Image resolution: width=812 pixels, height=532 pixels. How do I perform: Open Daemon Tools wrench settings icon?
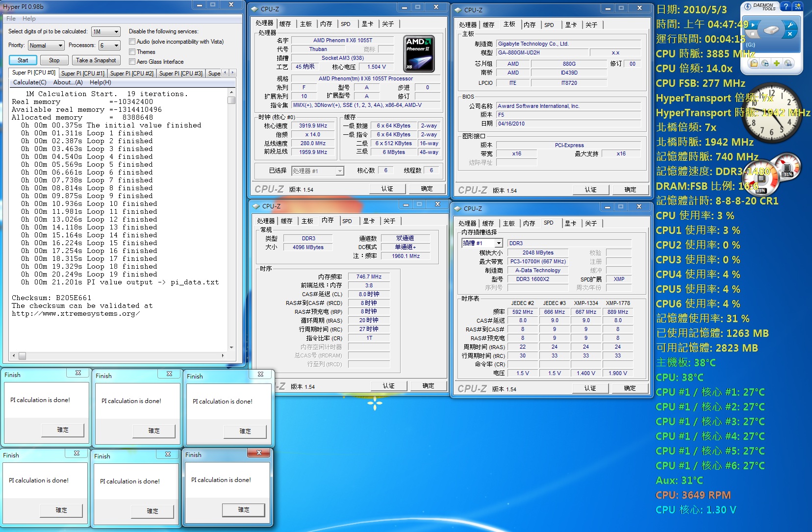tap(790, 25)
